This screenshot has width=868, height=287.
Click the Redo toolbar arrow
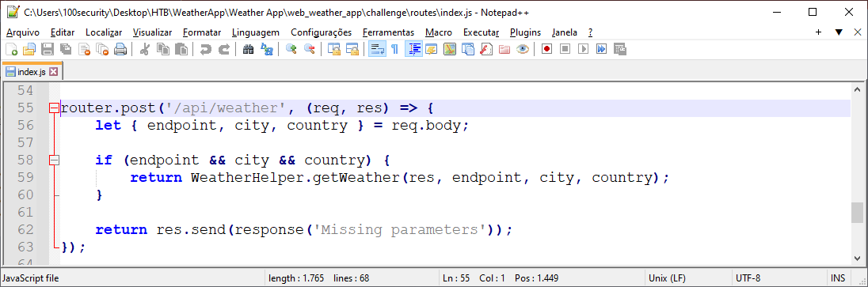(223, 49)
